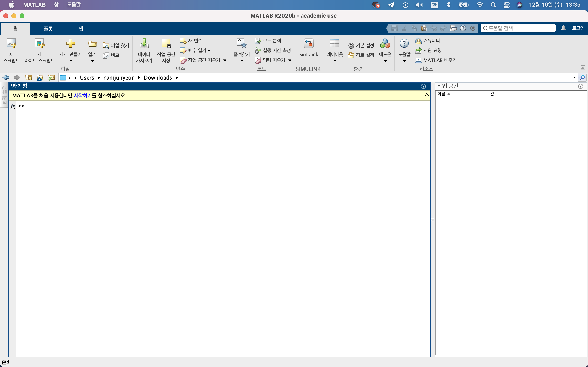The image size is (588, 367).
Task: Sort workspace by the 이름 column header
Action: tap(441, 94)
